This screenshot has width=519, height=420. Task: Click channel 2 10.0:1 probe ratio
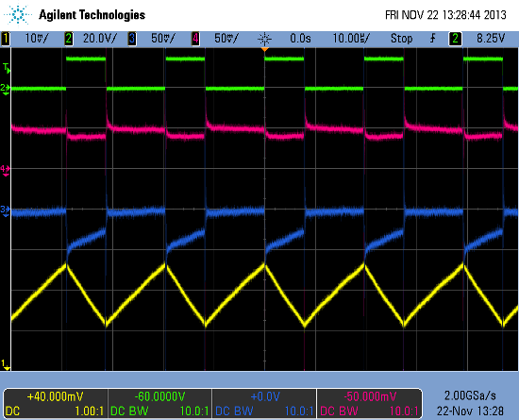pyautogui.click(x=194, y=412)
